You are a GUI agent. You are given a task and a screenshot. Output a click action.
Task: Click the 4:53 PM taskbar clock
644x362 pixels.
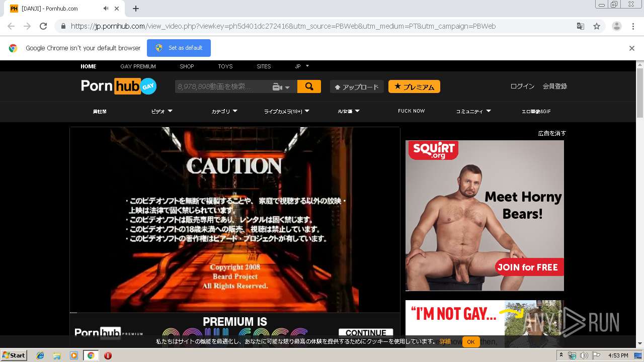pyautogui.click(x=618, y=355)
